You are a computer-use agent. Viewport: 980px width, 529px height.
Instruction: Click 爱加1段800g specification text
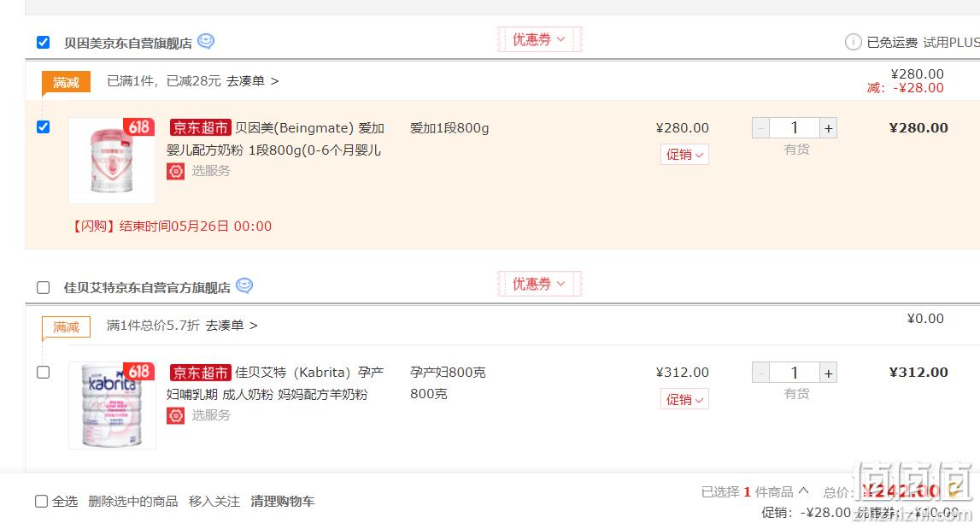tap(449, 128)
